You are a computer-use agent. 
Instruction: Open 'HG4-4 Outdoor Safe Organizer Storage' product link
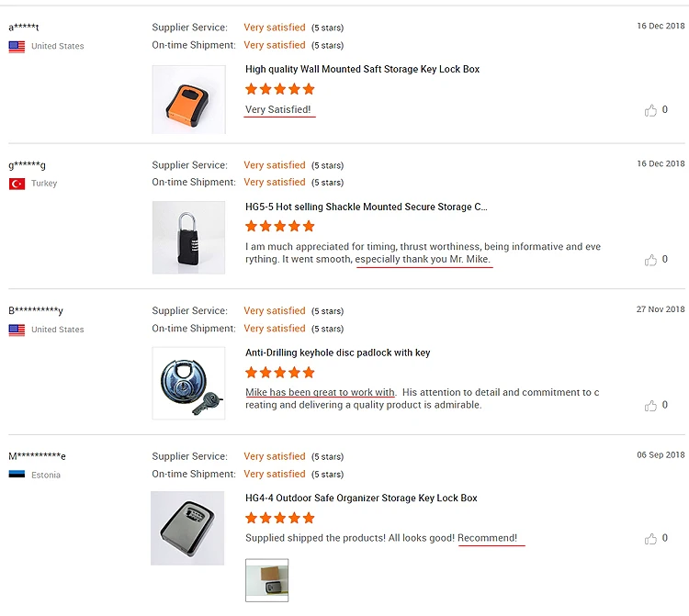pos(361,498)
